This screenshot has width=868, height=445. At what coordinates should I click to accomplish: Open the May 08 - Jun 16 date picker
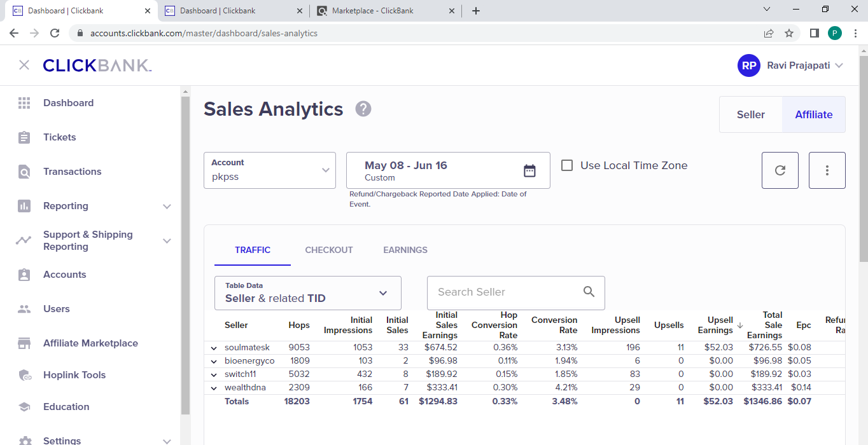(x=448, y=170)
